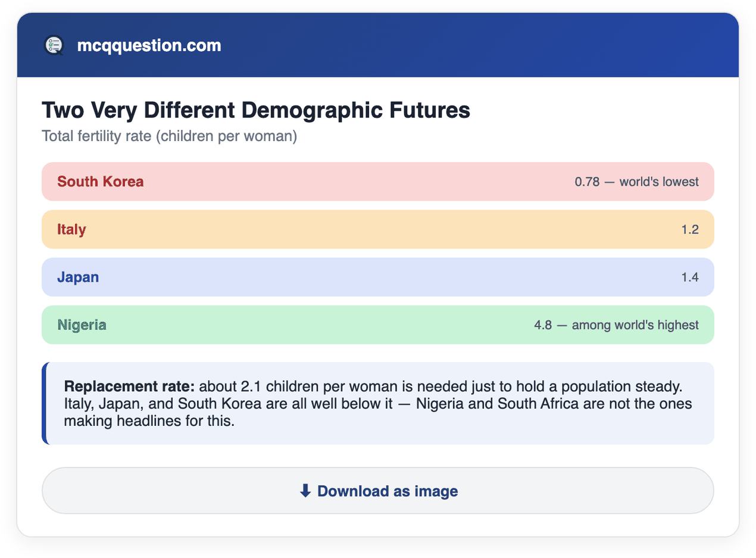The height and width of the screenshot is (558, 756).
Task: Open the mcqquestion.com site name
Action: [149, 45]
